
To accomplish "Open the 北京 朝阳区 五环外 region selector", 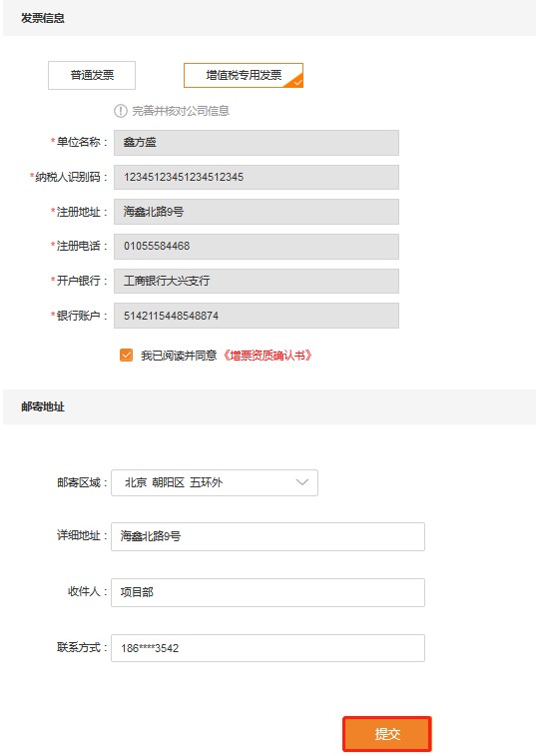I will tap(215, 482).
